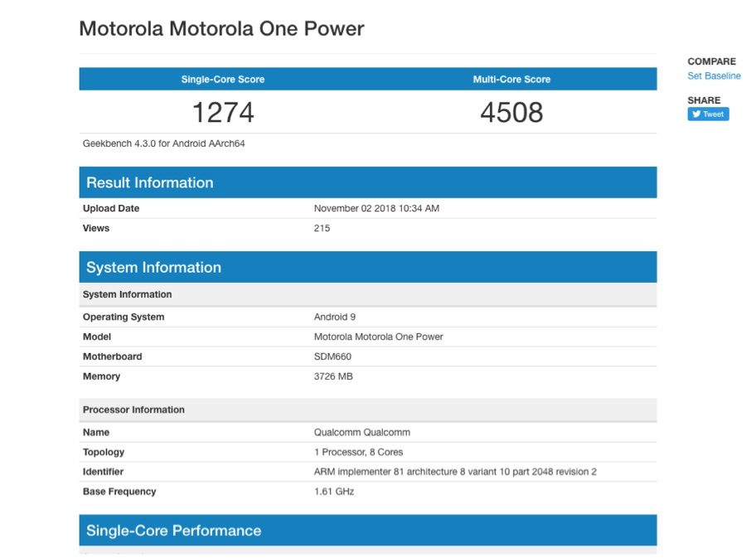This screenshot has width=756, height=558.
Task: Click the SDM660 motherboard value
Action: coord(332,357)
